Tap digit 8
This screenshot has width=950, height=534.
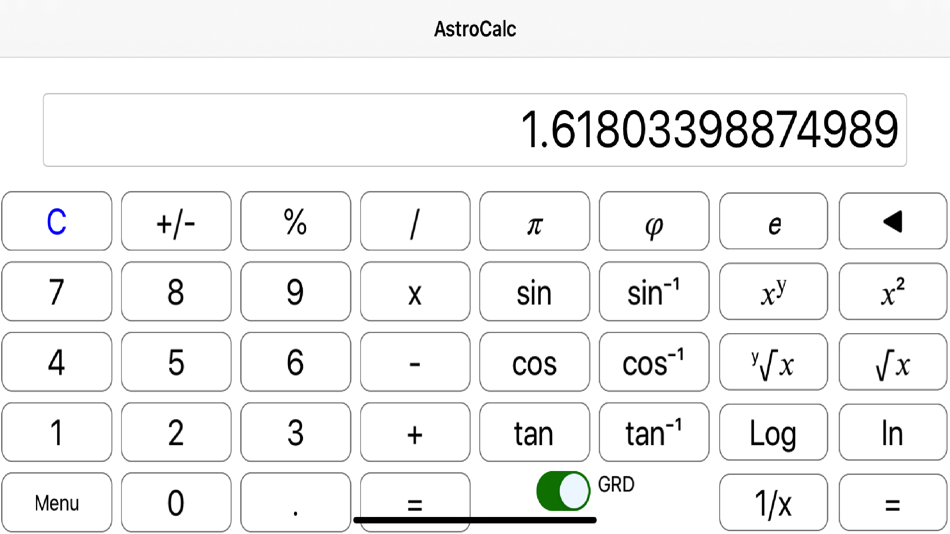point(176,292)
